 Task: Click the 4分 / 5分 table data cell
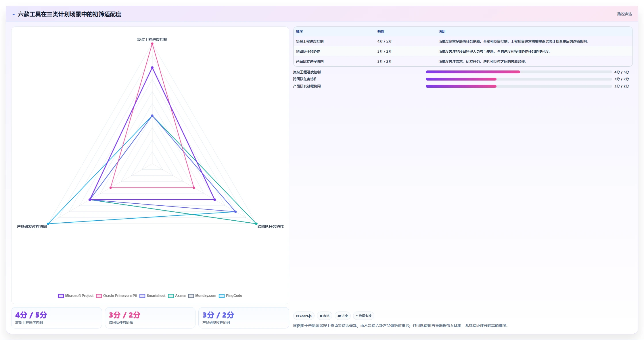click(x=384, y=41)
